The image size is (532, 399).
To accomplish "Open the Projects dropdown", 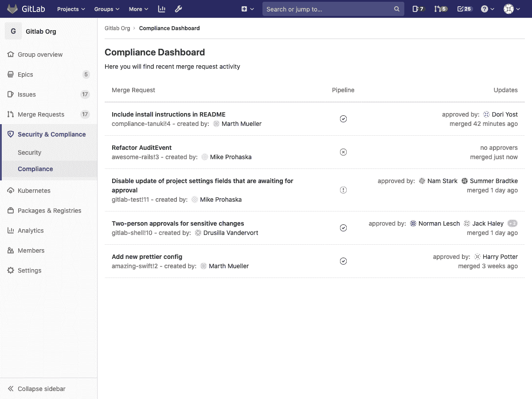I will tap(70, 9).
